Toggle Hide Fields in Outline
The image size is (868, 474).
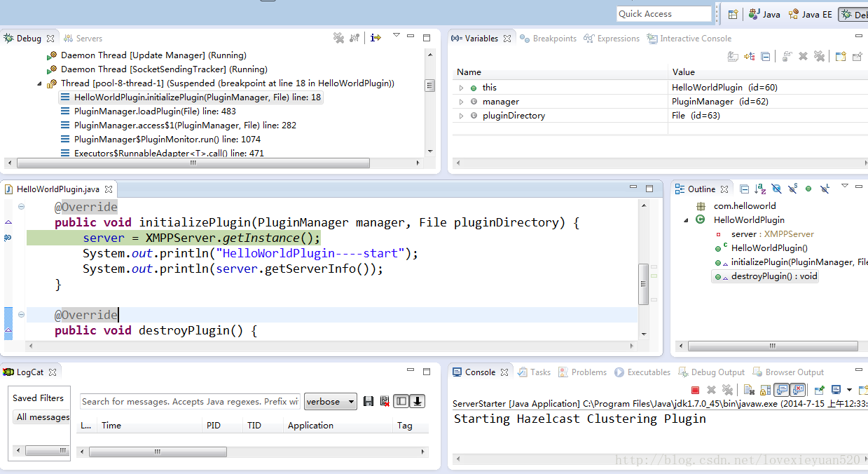[x=776, y=189]
